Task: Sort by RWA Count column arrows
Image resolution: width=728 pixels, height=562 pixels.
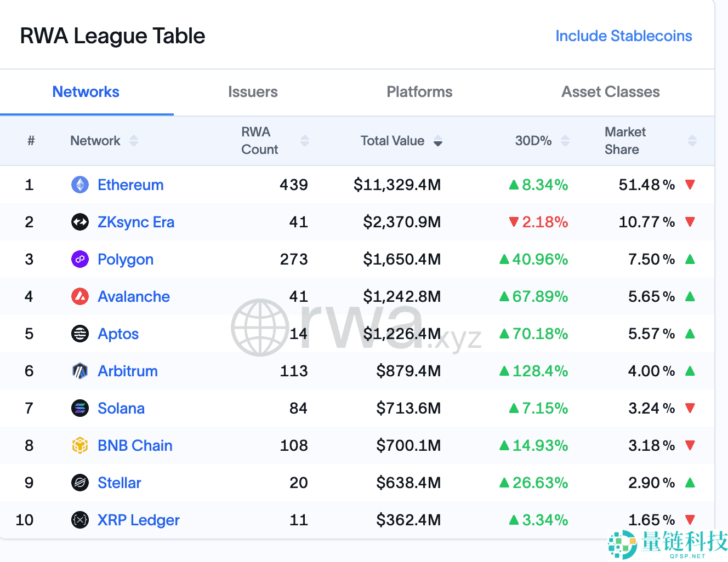Action: [x=305, y=141]
